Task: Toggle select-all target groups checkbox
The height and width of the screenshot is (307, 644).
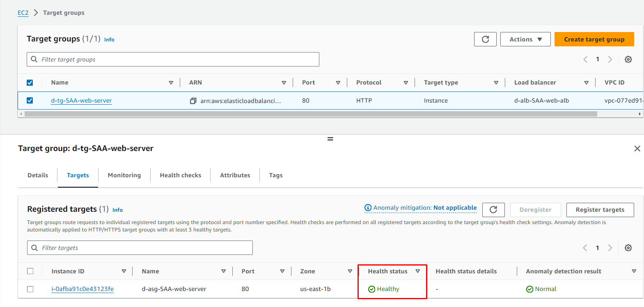Action: (x=30, y=83)
